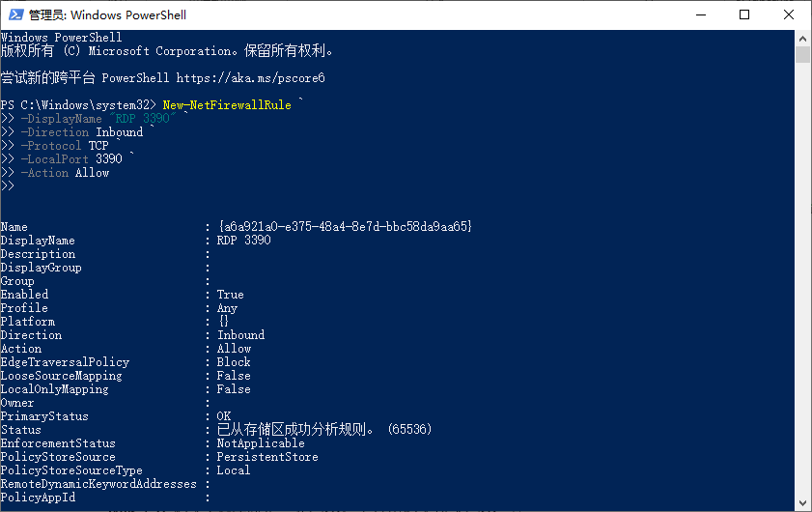Click the -Action Allow parameter line

[x=65, y=173]
